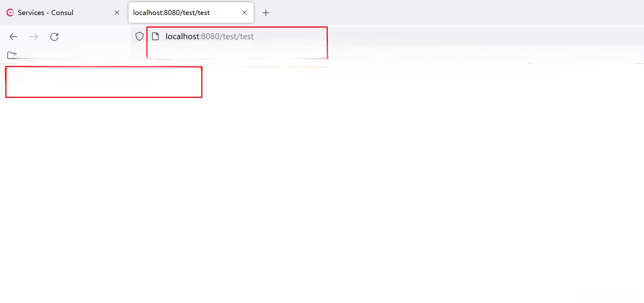Reload the current page

tap(55, 37)
